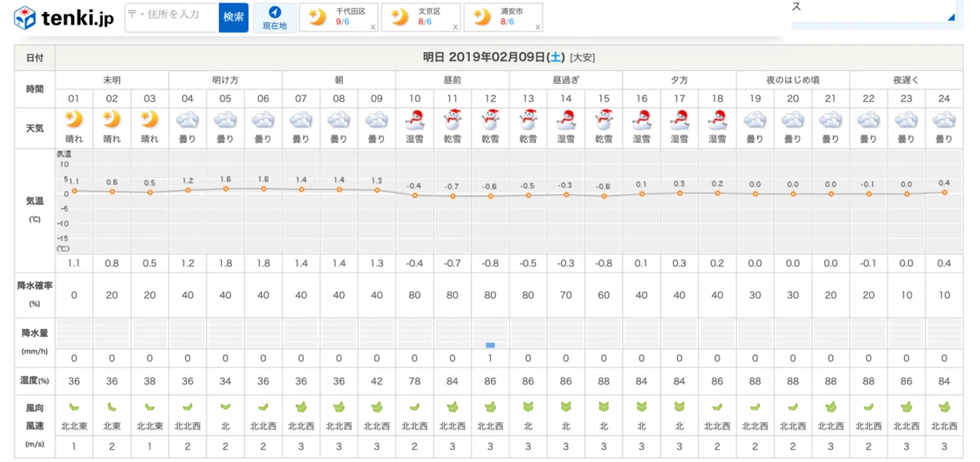Click the 北 wind arrow at hour 13
The height and width of the screenshot is (462, 980).
click(528, 406)
